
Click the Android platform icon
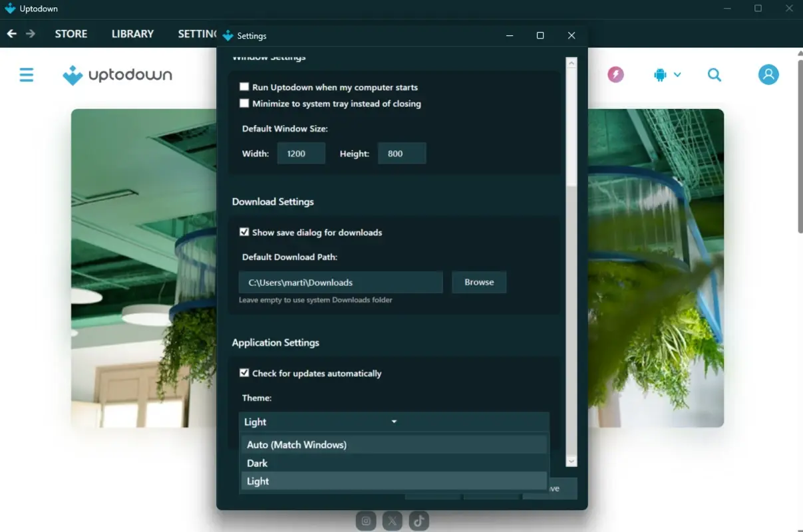pyautogui.click(x=661, y=74)
